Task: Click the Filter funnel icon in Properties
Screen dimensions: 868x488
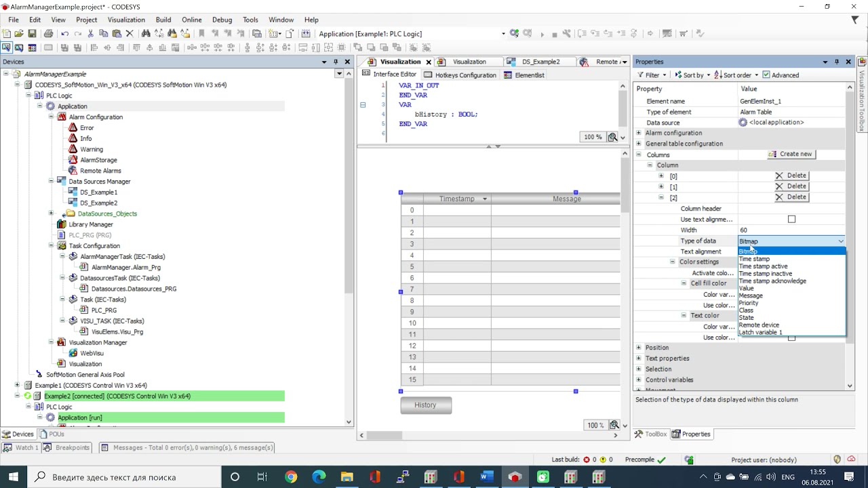Action: (640, 75)
